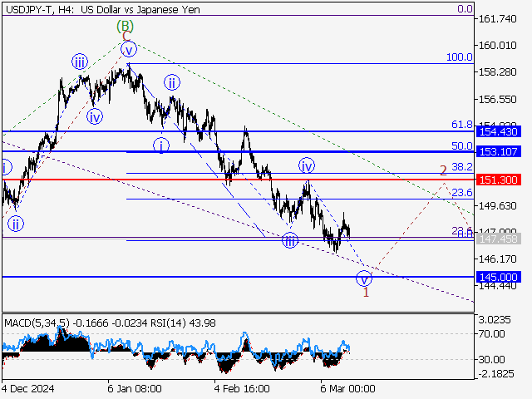Click the red wave 1 label

tap(364, 291)
